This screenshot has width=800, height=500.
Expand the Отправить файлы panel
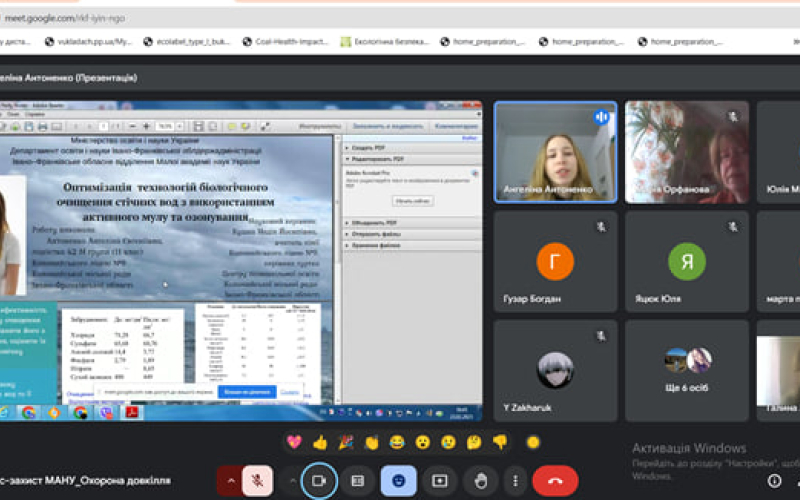pos(411,234)
